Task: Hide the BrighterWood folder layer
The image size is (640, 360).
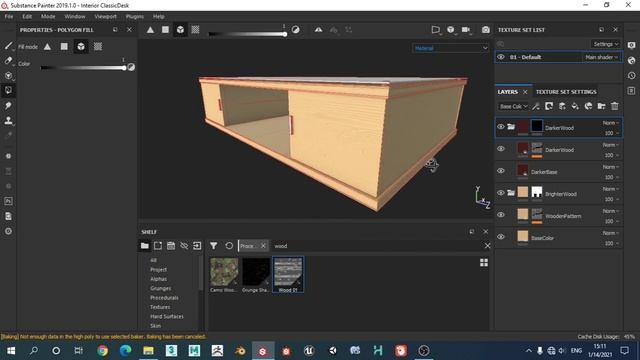Action: click(x=501, y=193)
